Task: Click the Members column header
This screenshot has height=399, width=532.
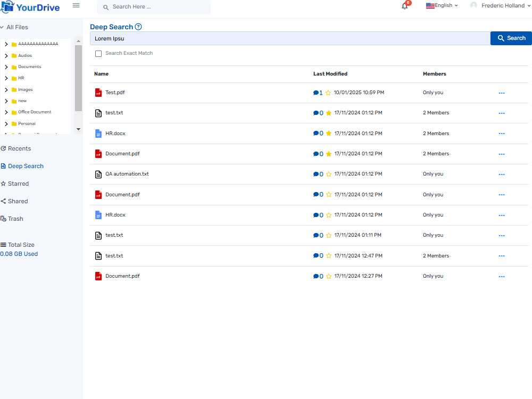Action: coord(434,74)
